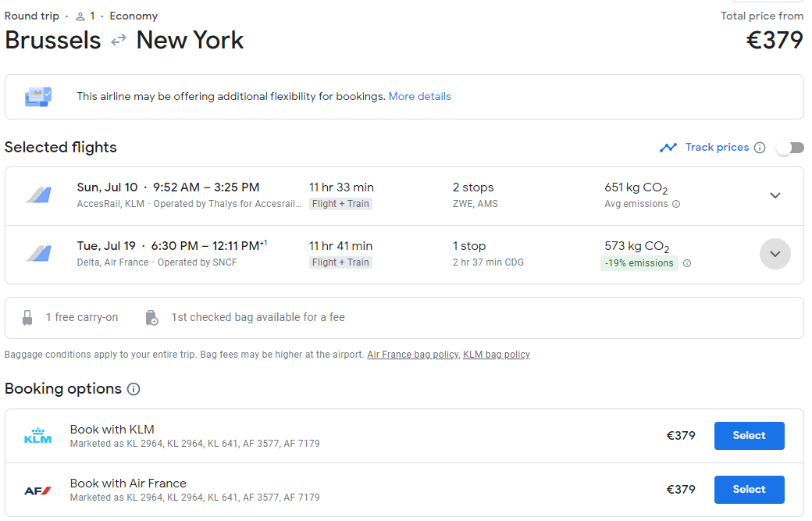
Task: Select the Book with KLM option
Action: pos(749,436)
